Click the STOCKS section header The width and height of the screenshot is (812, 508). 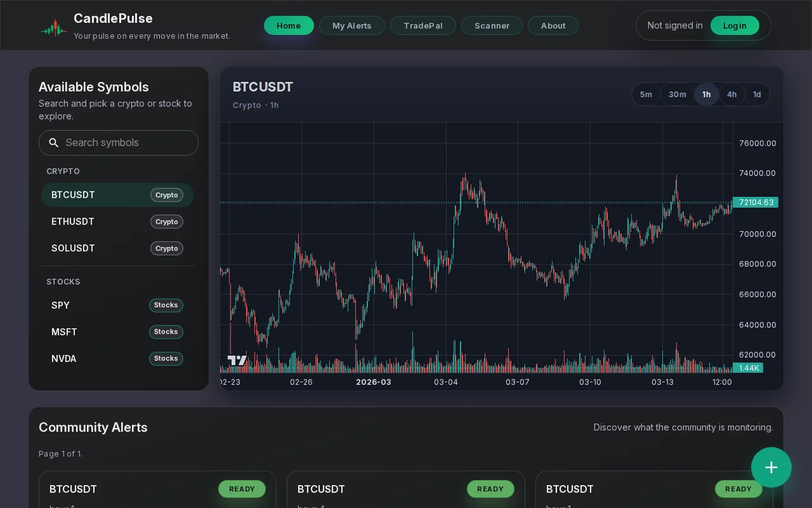coord(63,282)
